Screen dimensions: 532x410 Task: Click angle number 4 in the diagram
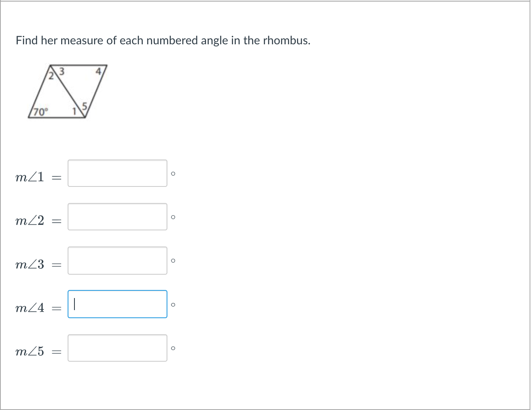98,71
